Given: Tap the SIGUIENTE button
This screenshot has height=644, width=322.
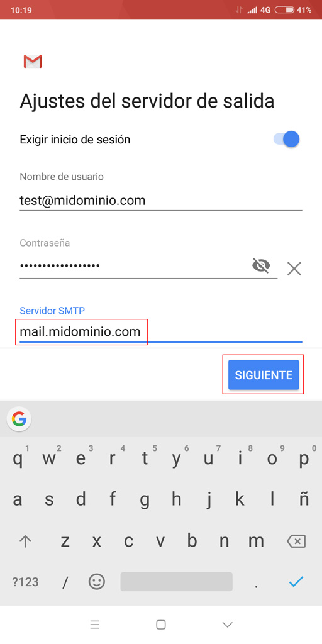Looking at the screenshot, I should pyautogui.click(x=264, y=375).
